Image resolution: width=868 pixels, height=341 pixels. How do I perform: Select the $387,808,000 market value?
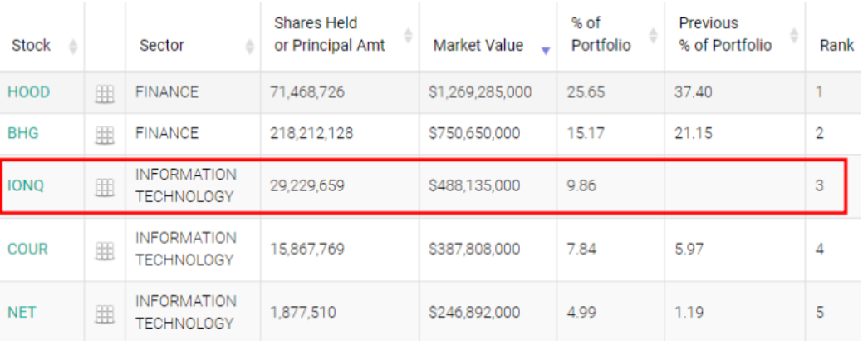click(x=473, y=249)
